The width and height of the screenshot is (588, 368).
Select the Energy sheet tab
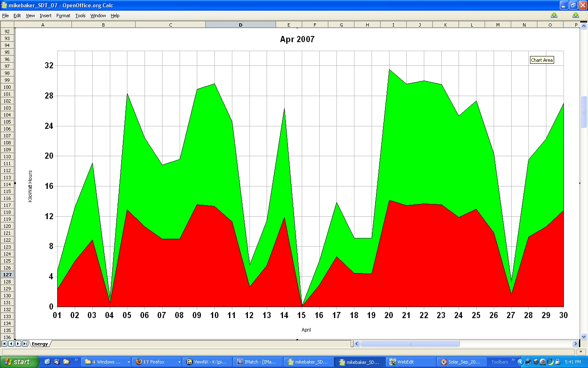pos(40,344)
